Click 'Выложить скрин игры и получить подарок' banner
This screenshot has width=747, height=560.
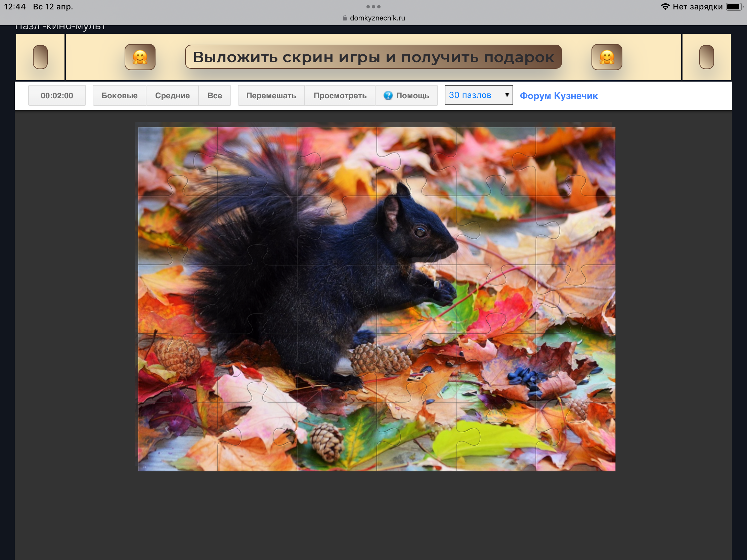pyautogui.click(x=373, y=57)
